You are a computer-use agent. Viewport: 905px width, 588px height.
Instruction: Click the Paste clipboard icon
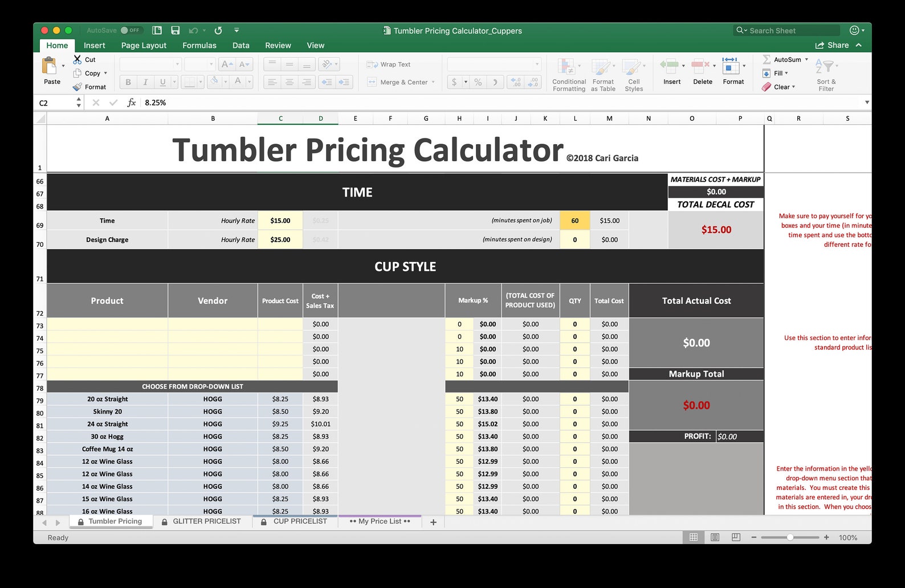(x=50, y=66)
